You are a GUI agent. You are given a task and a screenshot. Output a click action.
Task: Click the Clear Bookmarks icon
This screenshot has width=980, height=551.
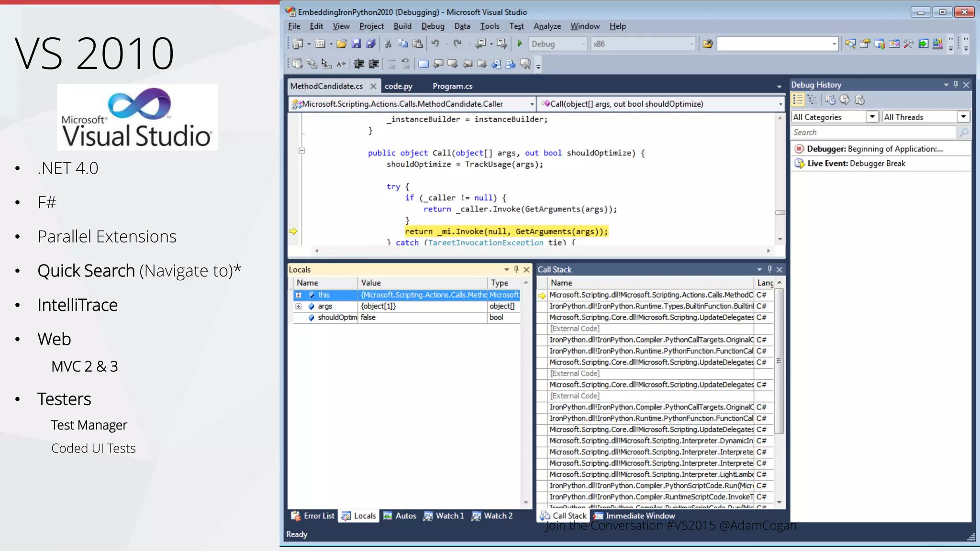click(x=525, y=64)
